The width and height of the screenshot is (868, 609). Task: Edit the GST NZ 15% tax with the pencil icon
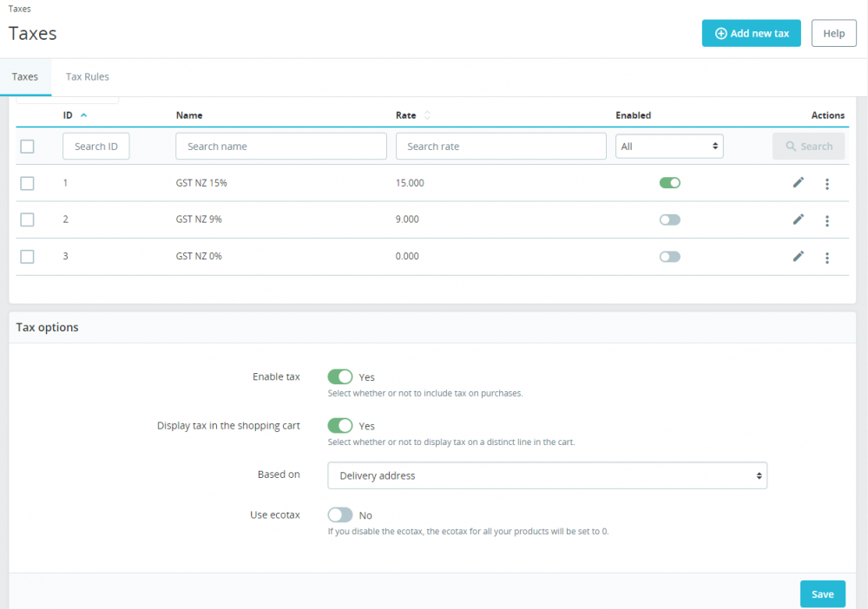tap(798, 182)
